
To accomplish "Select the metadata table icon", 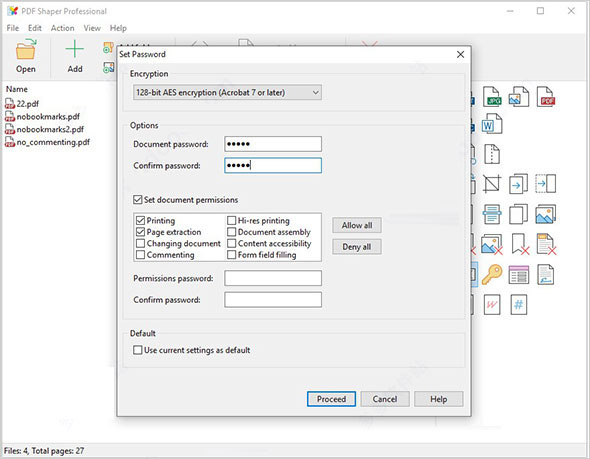I will tap(519, 275).
